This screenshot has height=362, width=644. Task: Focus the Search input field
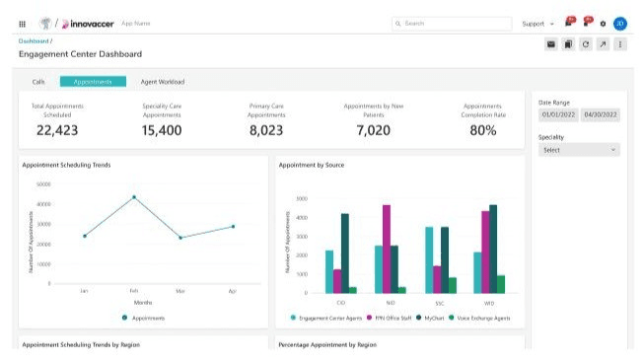(452, 24)
